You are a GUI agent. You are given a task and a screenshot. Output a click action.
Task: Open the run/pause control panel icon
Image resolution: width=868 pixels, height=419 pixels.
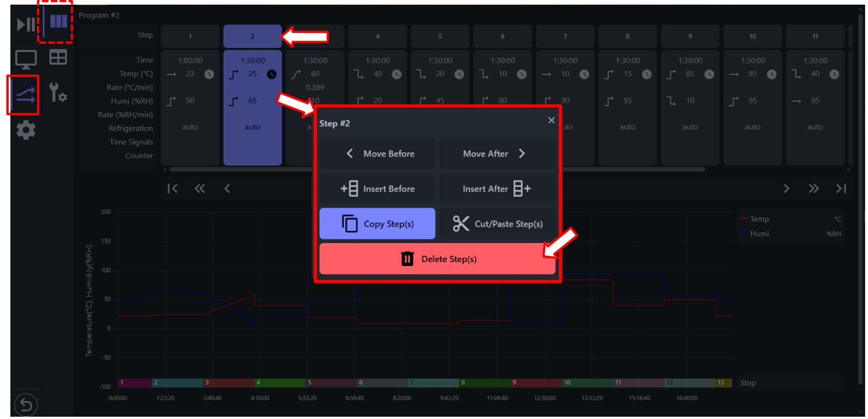pyautogui.click(x=26, y=24)
